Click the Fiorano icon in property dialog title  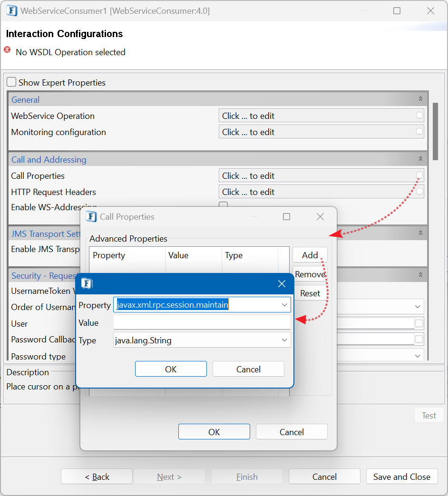pos(87,284)
